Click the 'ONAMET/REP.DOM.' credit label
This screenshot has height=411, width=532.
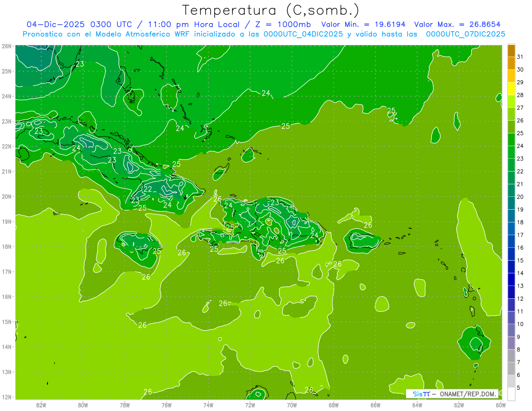pyautogui.click(x=467, y=394)
